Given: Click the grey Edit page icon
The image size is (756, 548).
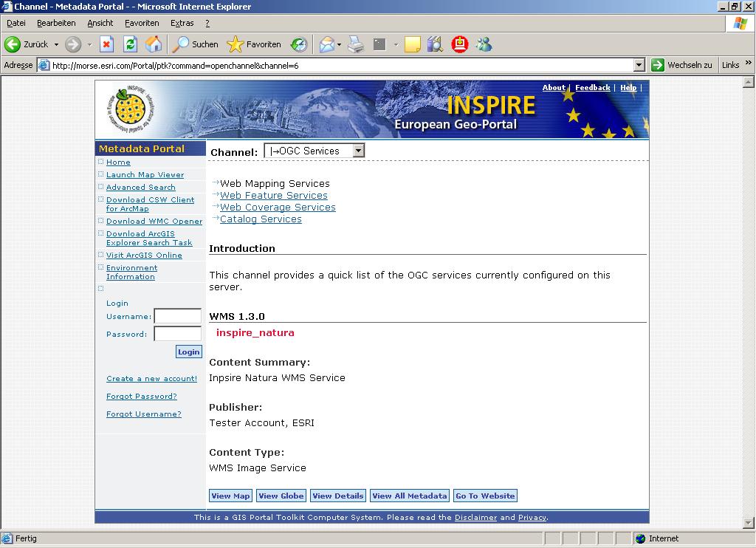Looking at the screenshot, I should point(380,44).
